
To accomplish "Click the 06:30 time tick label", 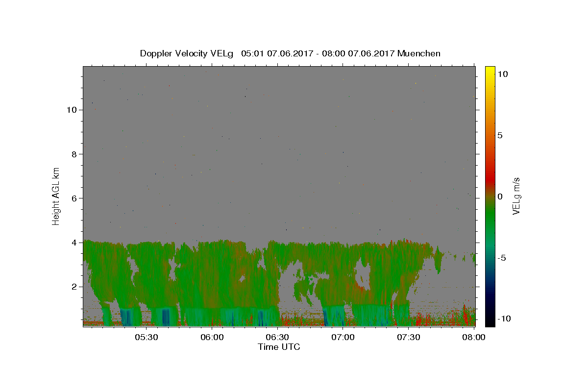I will tap(277, 337).
